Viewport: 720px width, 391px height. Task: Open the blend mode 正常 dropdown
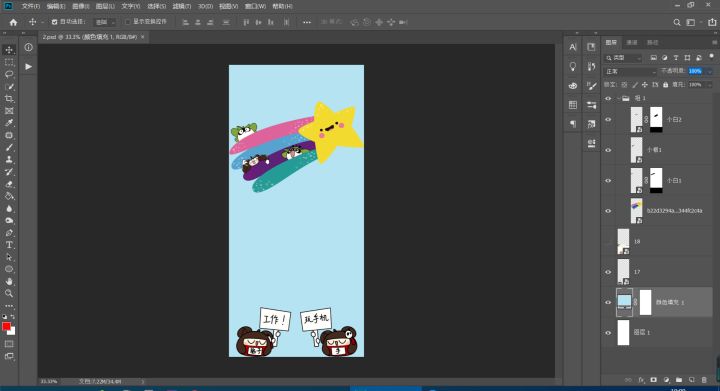pyautogui.click(x=630, y=72)
